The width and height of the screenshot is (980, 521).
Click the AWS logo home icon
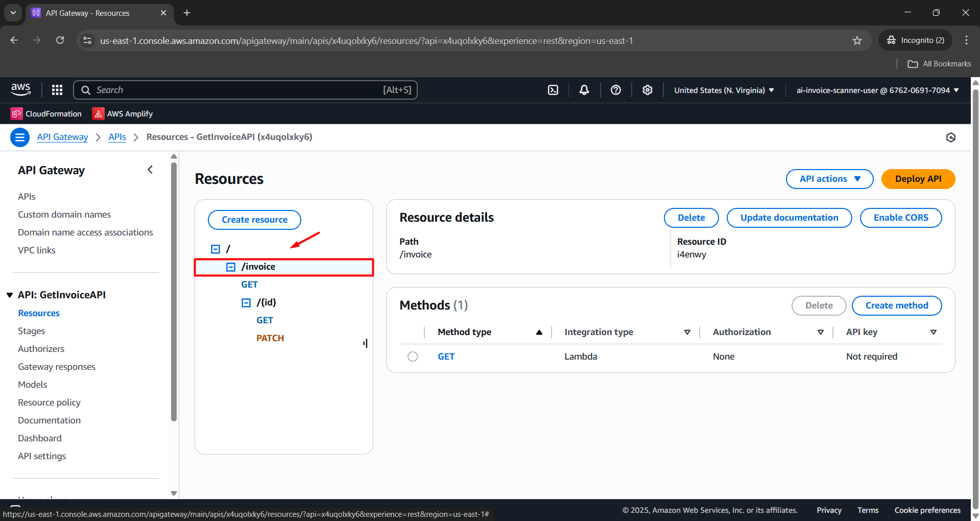[21, 89]
